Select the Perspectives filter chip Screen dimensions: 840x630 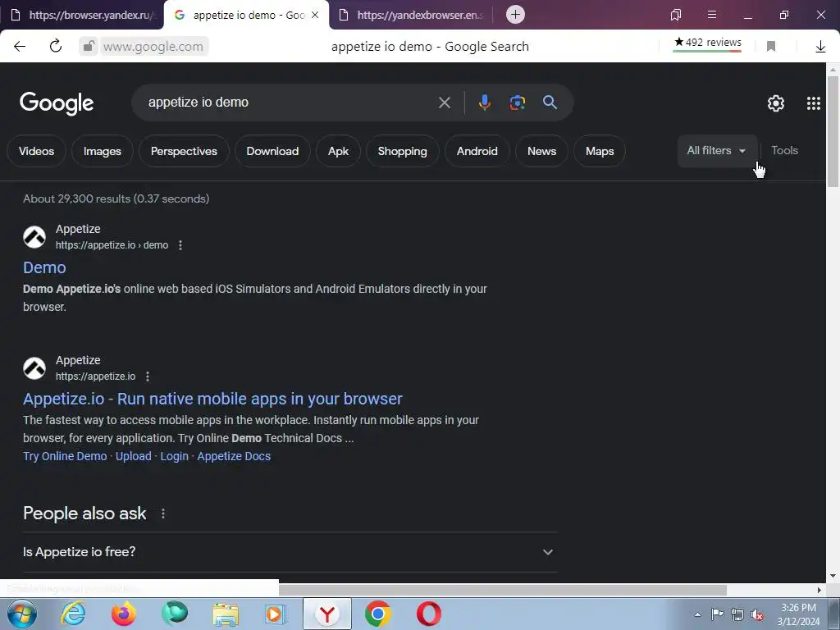click(184, 151)
